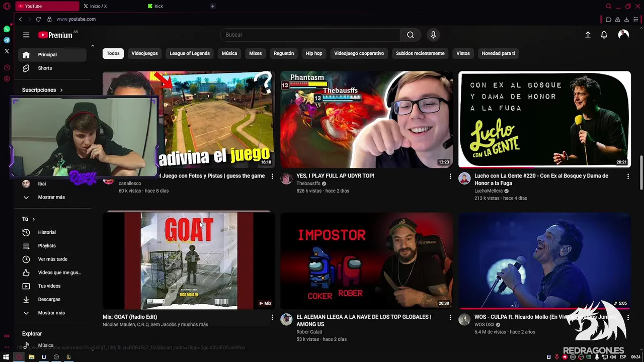This screenshot has height=362, width=644.
Task: Open browser history clock icon in sidebar
Action: tap(7, 67)
